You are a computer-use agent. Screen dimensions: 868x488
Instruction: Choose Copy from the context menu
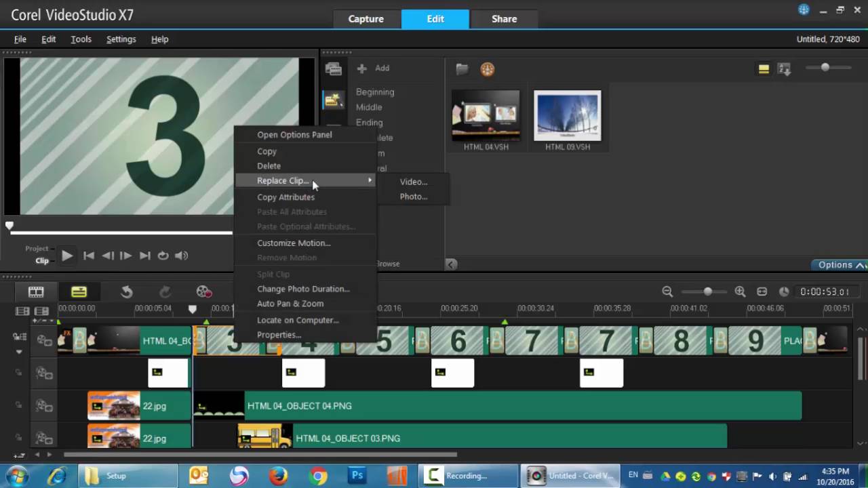tap(267, 151)
